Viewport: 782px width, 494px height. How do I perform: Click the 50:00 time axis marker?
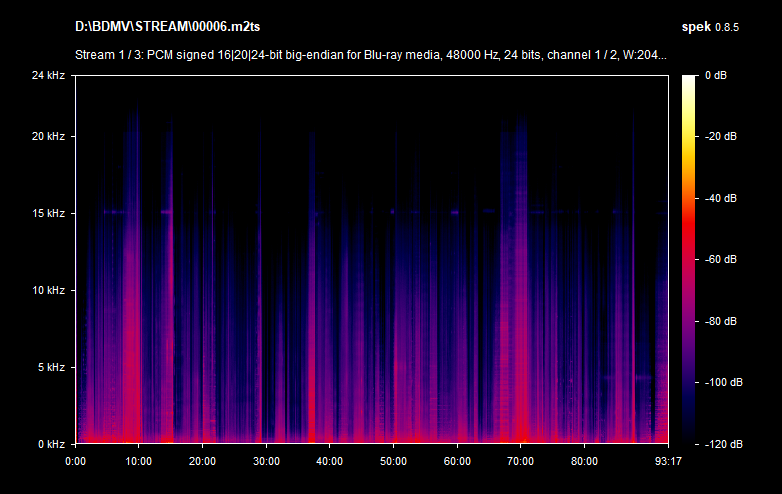tap(393, 461)
